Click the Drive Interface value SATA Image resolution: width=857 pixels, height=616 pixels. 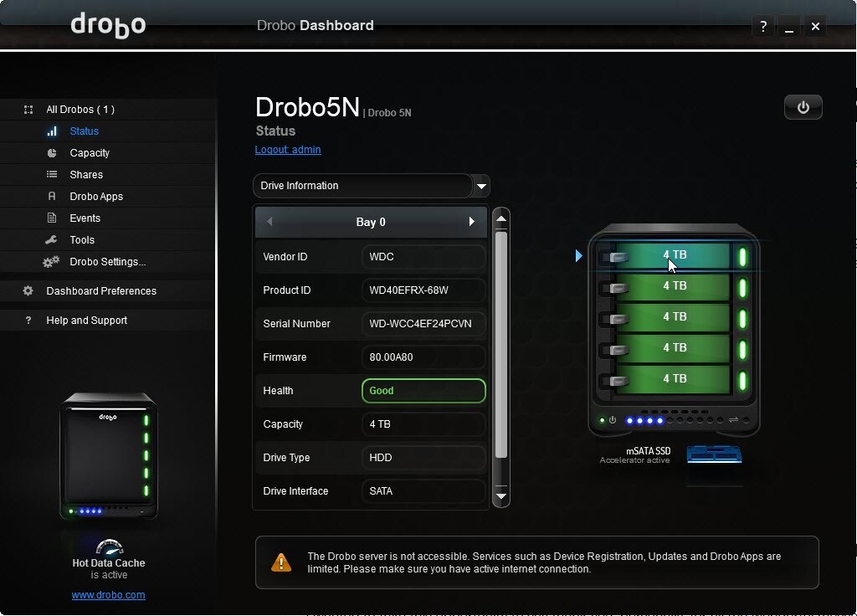[423, 490]
